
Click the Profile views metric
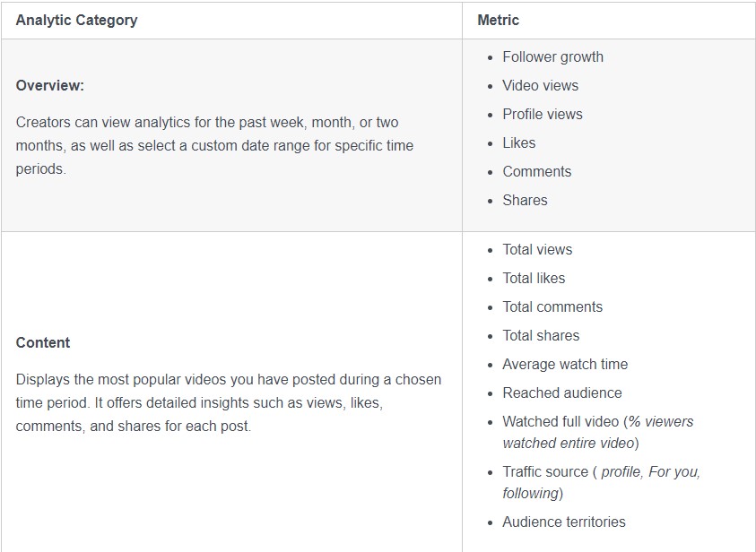[543, 114]
